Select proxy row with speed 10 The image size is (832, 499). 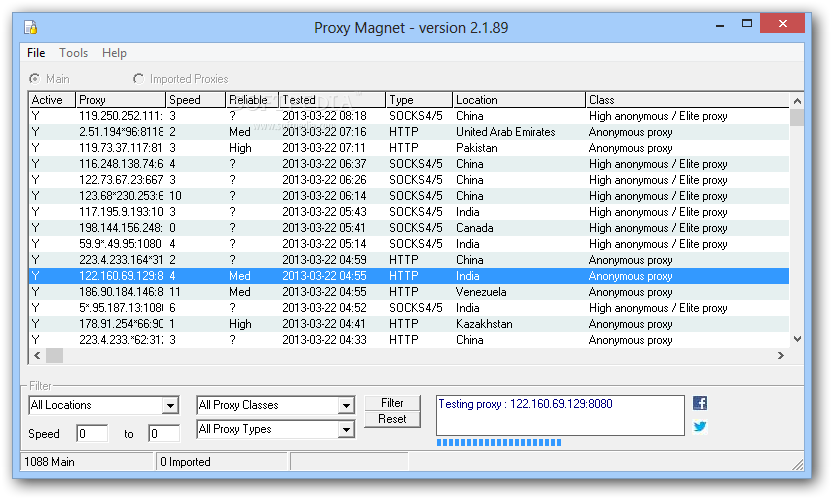pos(409,196)
